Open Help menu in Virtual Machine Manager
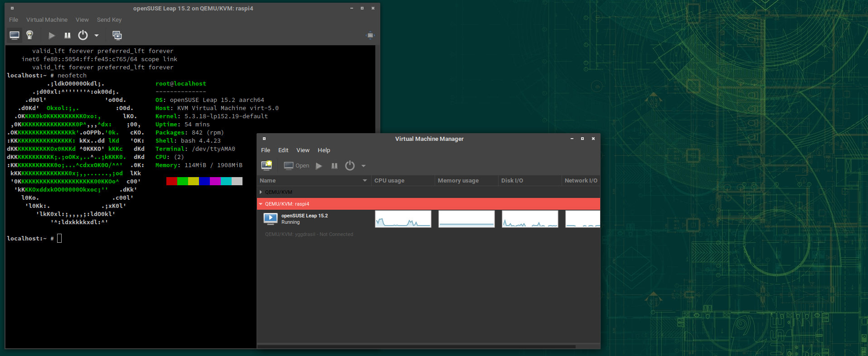Image resolution: width=868 pixels, height=356 pixels. pyautogui.click(x=324, y=150)
